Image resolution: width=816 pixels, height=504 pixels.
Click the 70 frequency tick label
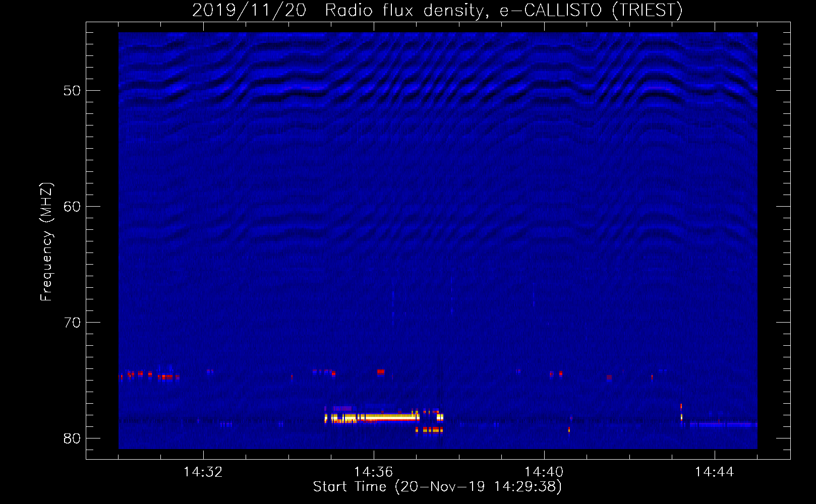tap(72, 323)
